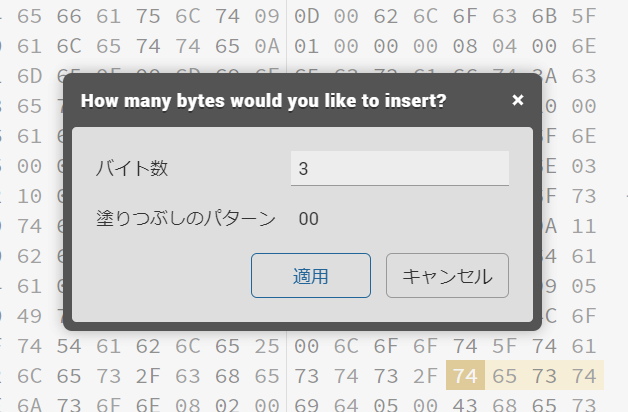628x412 pixels.
Task: Select hex byte 11 right of dialog
Action: coord(584,226)
